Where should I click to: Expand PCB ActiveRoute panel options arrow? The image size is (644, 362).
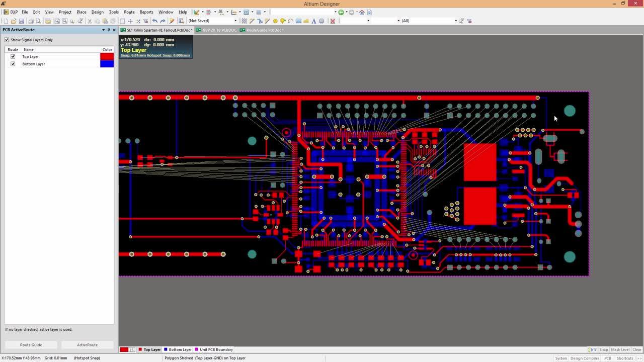tap(103, 30)
